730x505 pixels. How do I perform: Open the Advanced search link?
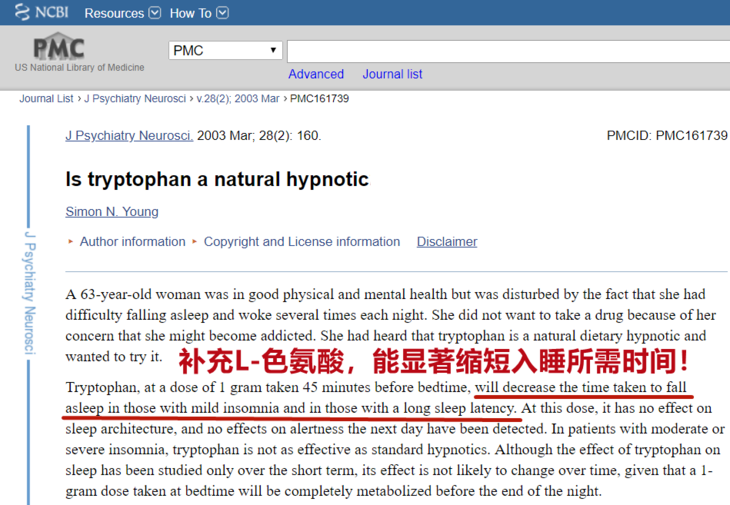coord(315,74)
